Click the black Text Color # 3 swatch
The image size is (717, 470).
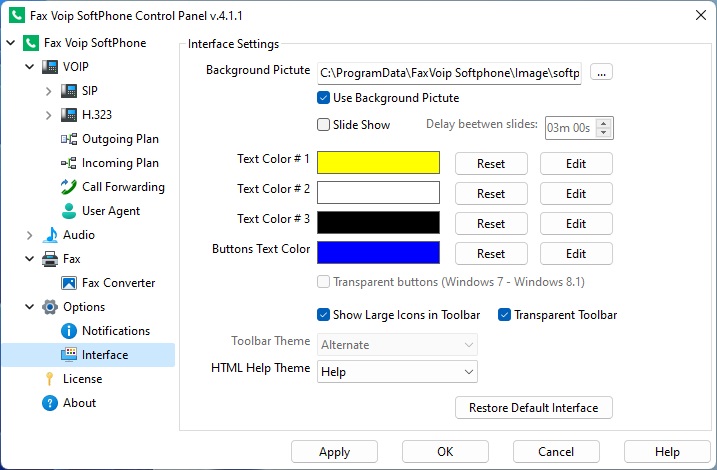point(379,223)
